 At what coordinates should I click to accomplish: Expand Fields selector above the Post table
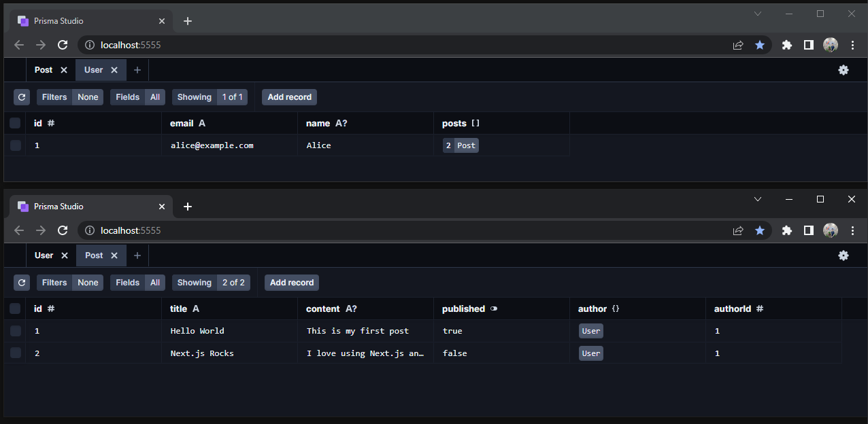(137, 283)
